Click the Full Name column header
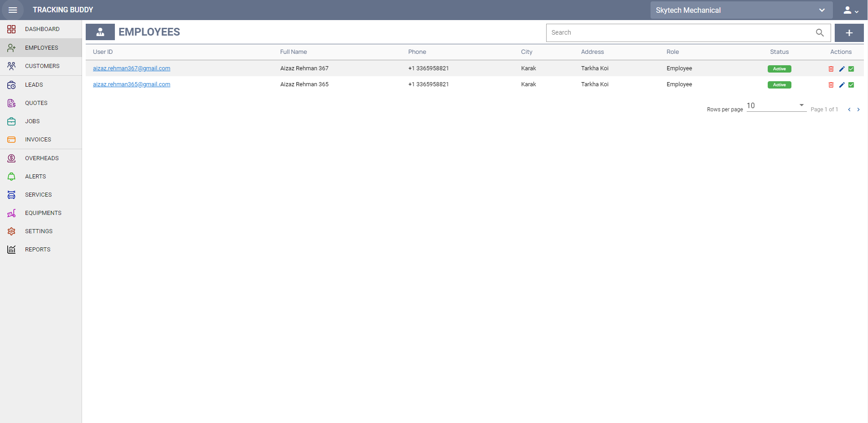The image size is (868, 423). pos(294,52)
